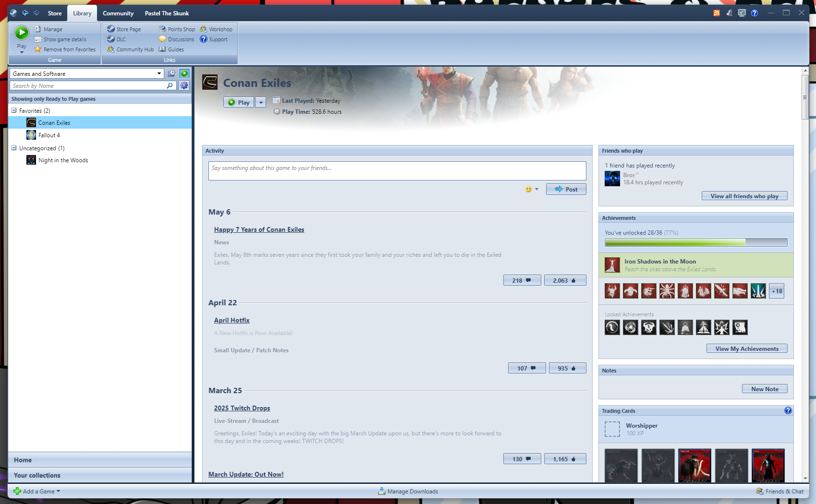Click the large green Play icon in ribbon

point(22,33)
